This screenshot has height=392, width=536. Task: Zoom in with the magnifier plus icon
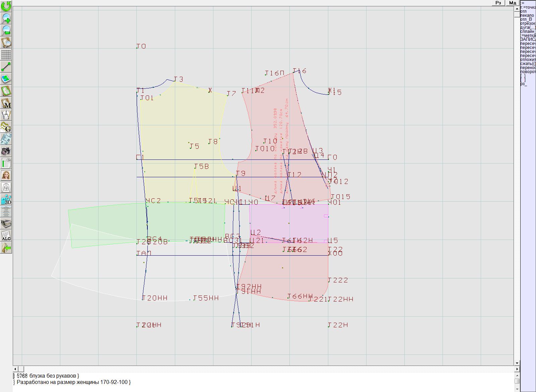[6, 18]
